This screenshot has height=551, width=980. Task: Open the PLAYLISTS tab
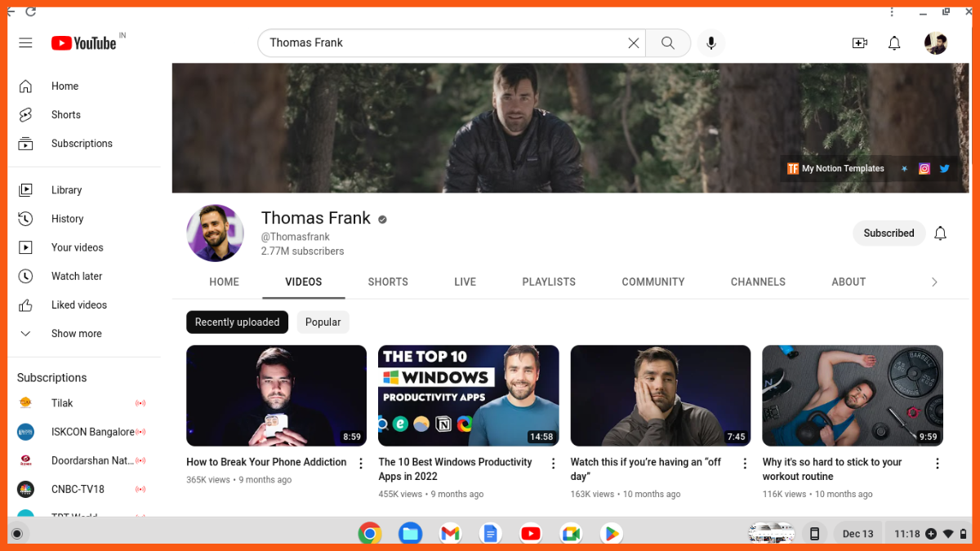(549, 282)
